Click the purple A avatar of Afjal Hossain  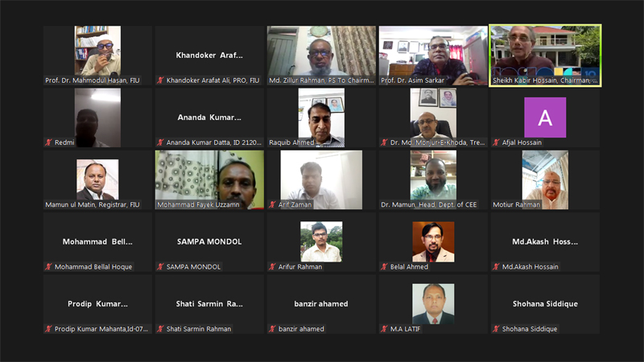coord(545,117)
